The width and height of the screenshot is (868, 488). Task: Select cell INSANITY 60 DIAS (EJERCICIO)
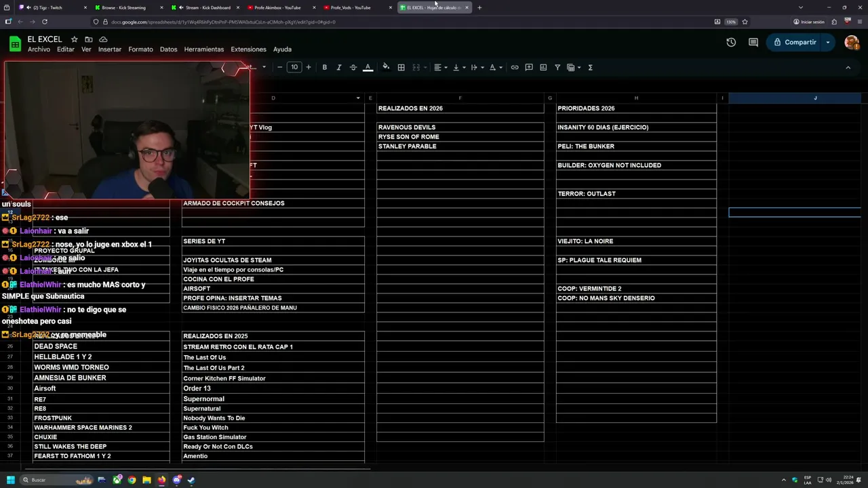coord(636,127)
